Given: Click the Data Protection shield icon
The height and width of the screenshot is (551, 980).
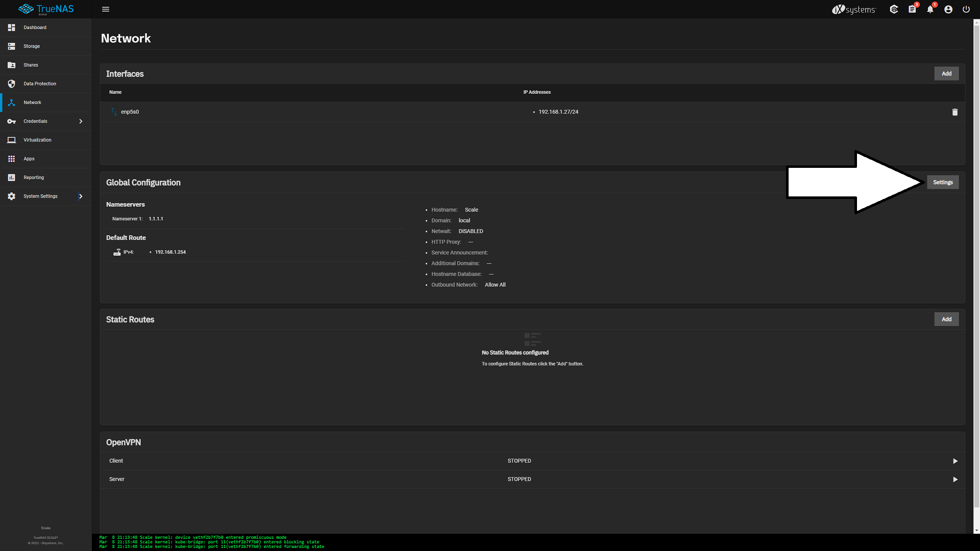Looking at the screenshot, I should tap(11, 84).
